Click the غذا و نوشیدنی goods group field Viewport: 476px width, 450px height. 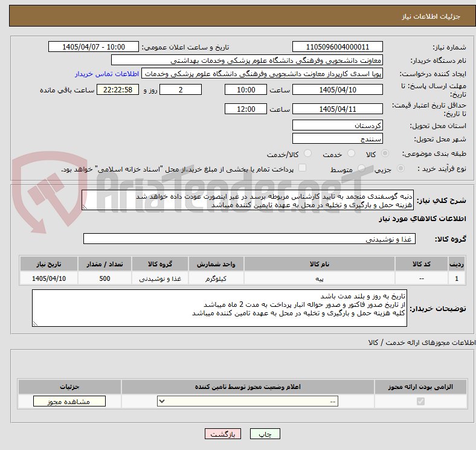point(249,239)
